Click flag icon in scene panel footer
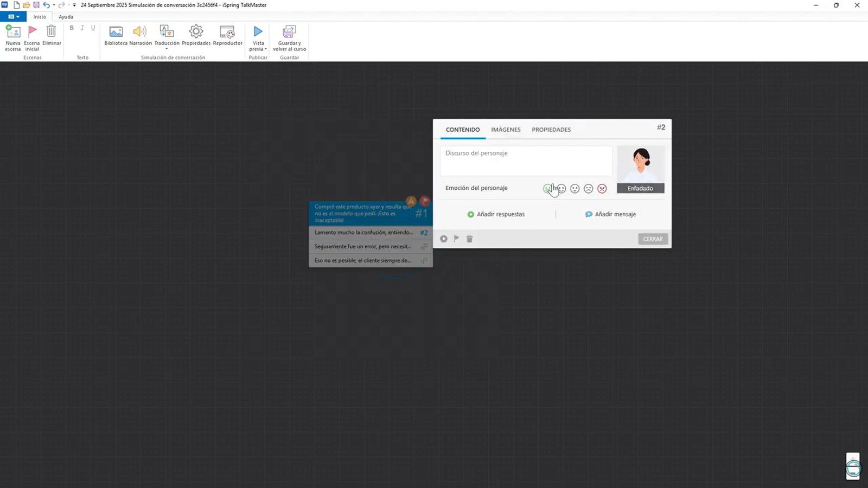Image resolution: width=868 pixels, height=488 pixels. pyautogui.click(x=456, y=239)
